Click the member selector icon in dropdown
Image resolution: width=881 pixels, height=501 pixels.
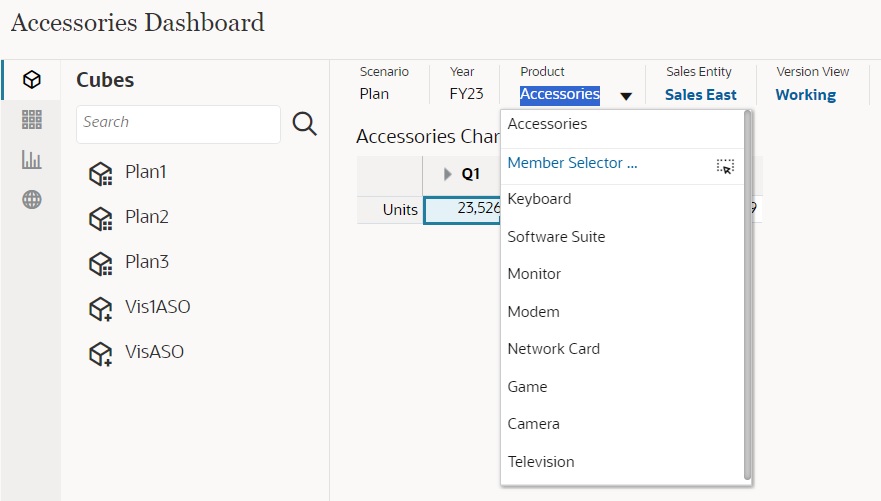[725, 166]
